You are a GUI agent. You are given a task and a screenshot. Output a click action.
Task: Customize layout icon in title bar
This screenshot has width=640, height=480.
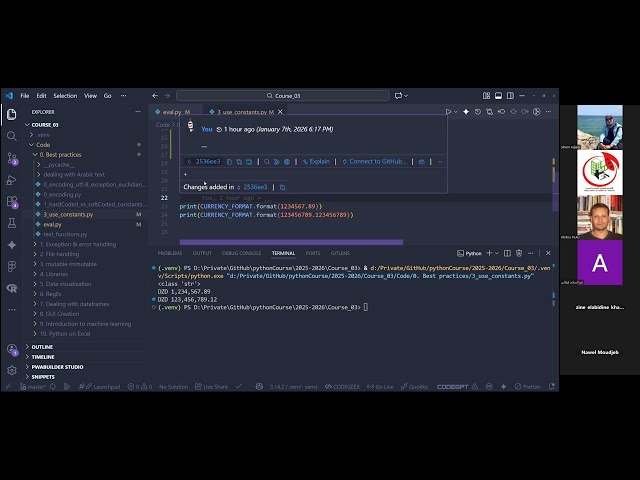[x=487, y=96]
